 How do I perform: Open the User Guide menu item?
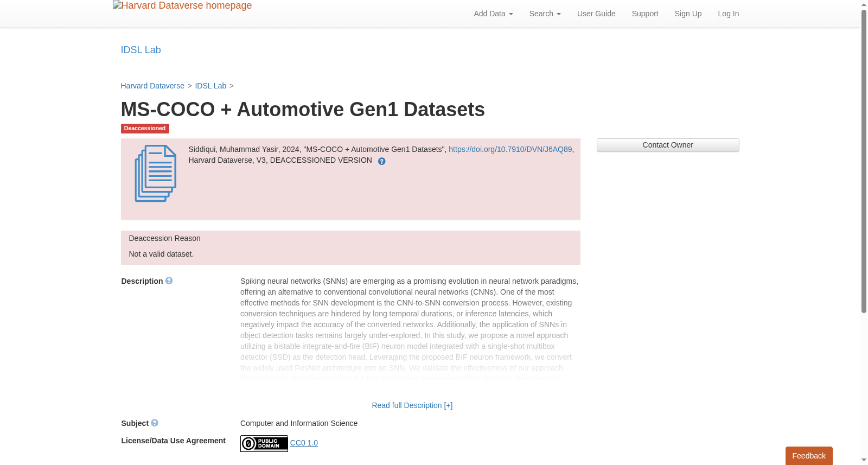[596, 14]
